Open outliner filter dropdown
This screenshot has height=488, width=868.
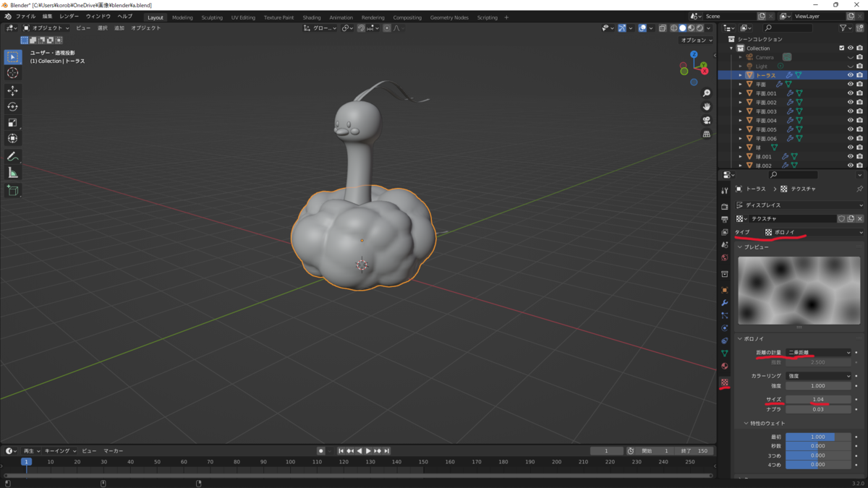pyautogui.click(x=845, y=28)
